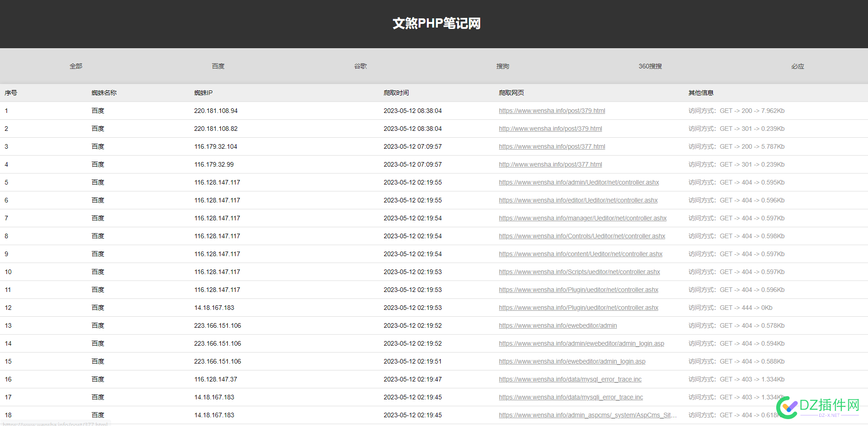Select IP 14.18.167.183 in row 12
868x426 pixels.
point(214,308)
